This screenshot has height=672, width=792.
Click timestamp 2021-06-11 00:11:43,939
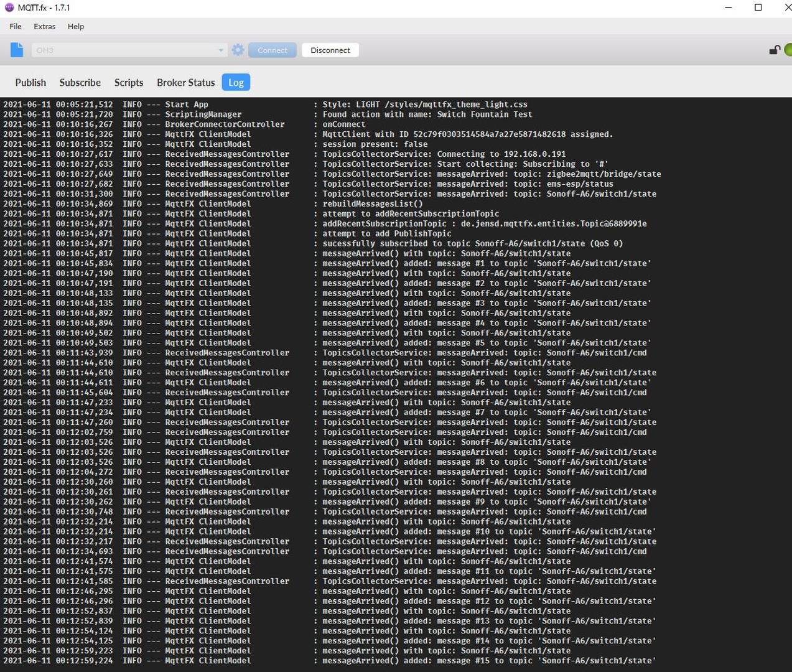[x=58, y=353]
